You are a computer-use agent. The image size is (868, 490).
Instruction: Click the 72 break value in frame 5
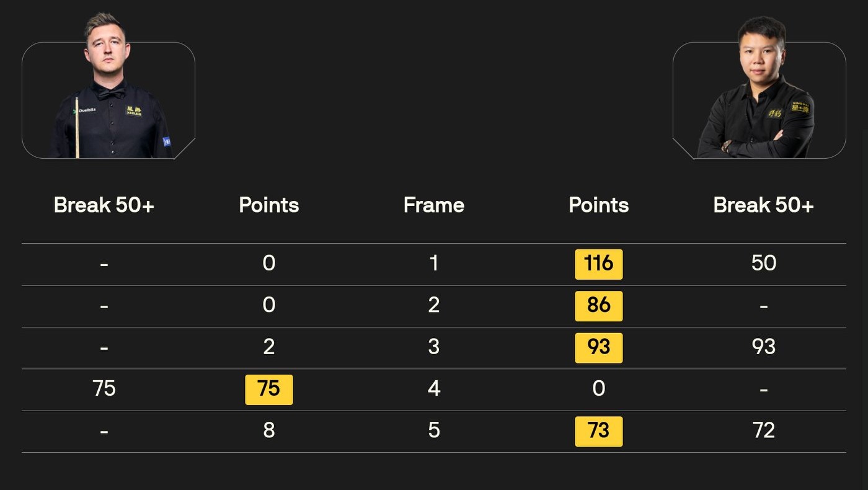pyautogui.click(x=763, y=430)
